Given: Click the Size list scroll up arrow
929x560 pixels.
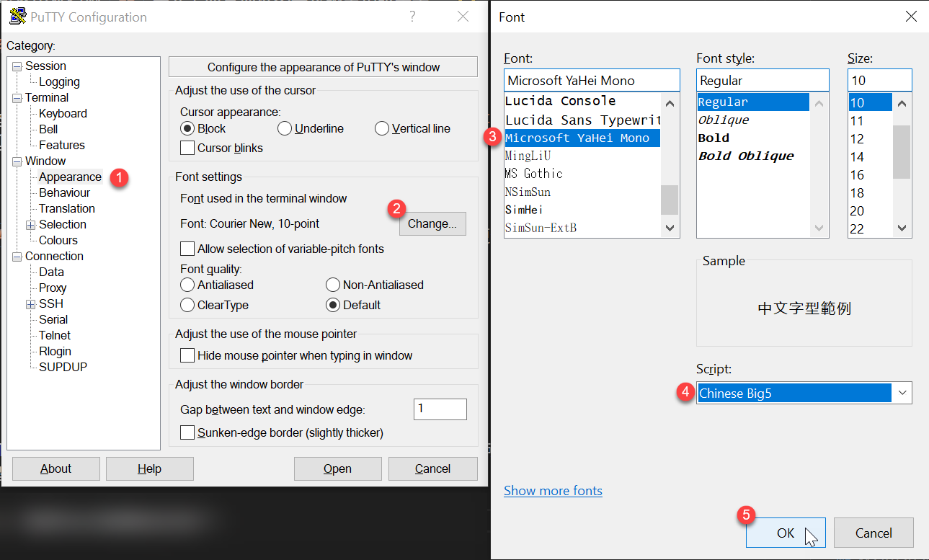Looking at the screenshot, I should (x=902, y=102).
